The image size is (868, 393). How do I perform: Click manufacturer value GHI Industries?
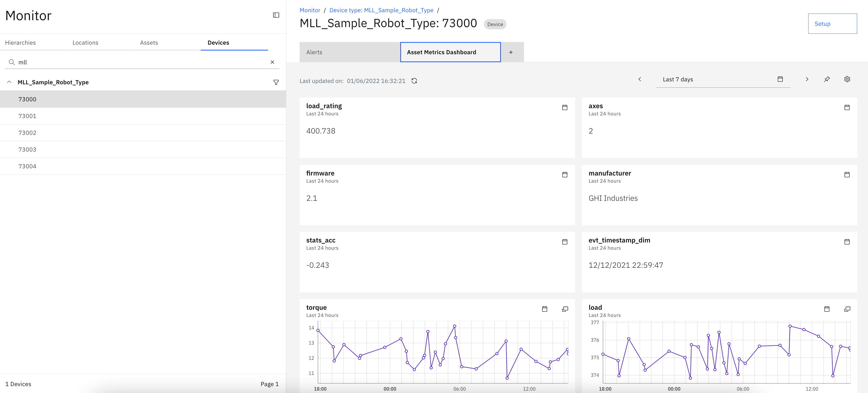[613, 198]
